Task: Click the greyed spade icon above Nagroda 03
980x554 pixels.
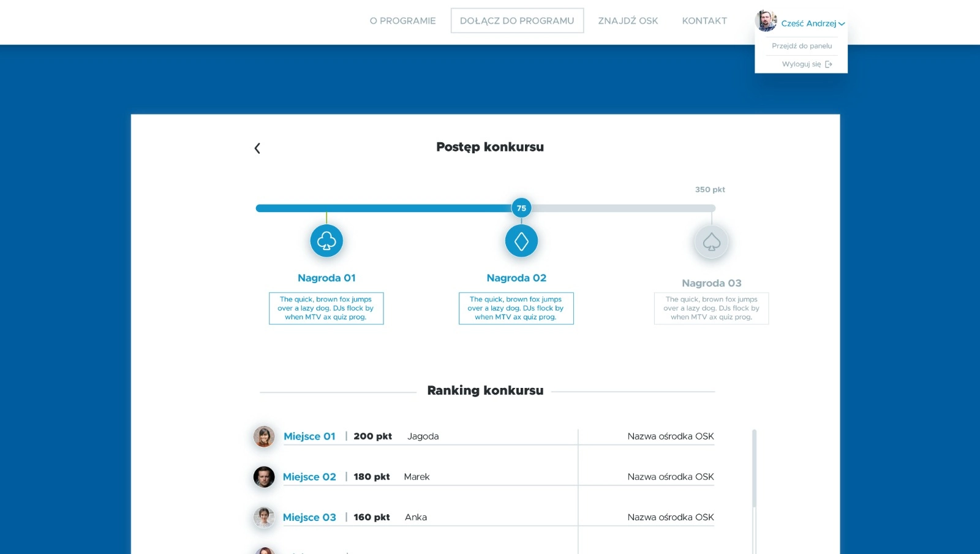Action: point(711,241)
